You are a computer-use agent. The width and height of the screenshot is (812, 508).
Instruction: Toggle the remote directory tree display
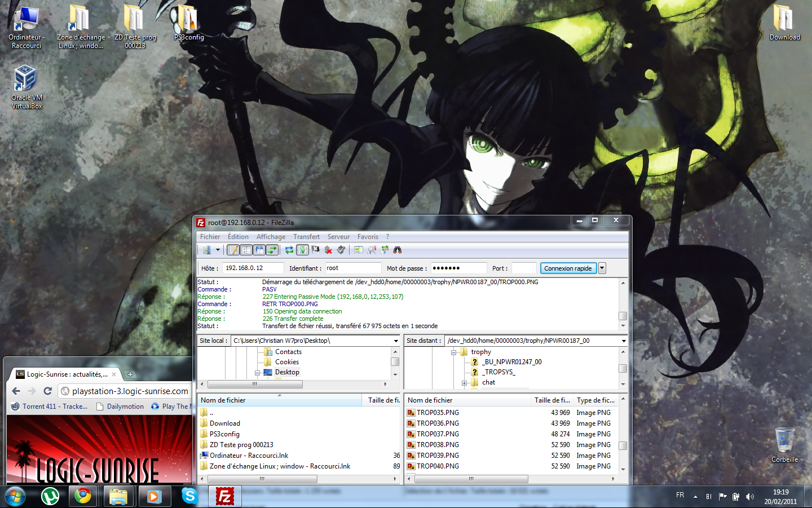coord(259,250)
